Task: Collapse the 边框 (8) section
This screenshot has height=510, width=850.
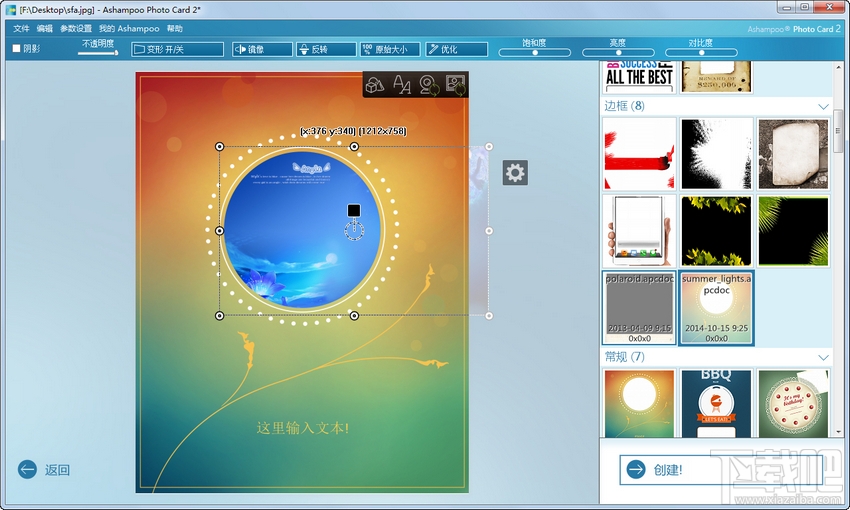Action: coord(823,106)
